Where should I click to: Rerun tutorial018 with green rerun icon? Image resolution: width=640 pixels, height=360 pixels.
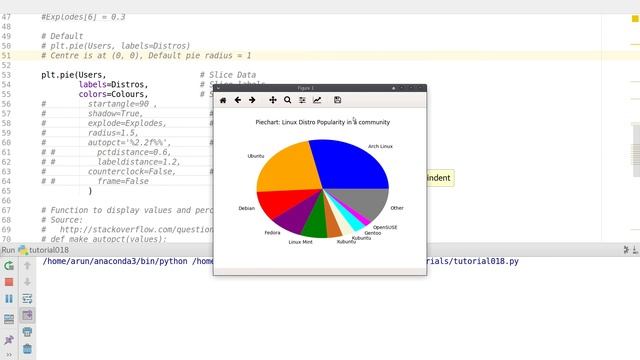[9, 266]
